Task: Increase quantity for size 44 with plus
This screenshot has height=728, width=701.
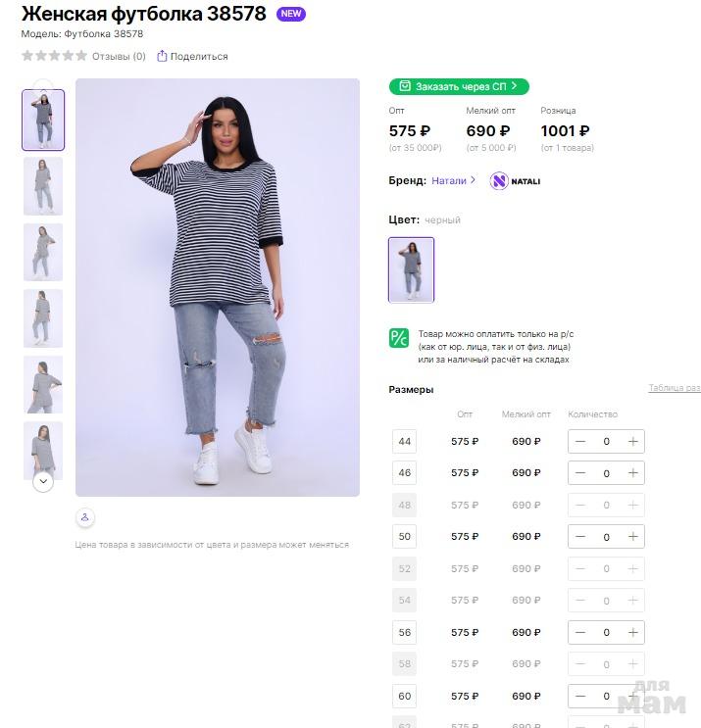Action: tap(632, 442)
